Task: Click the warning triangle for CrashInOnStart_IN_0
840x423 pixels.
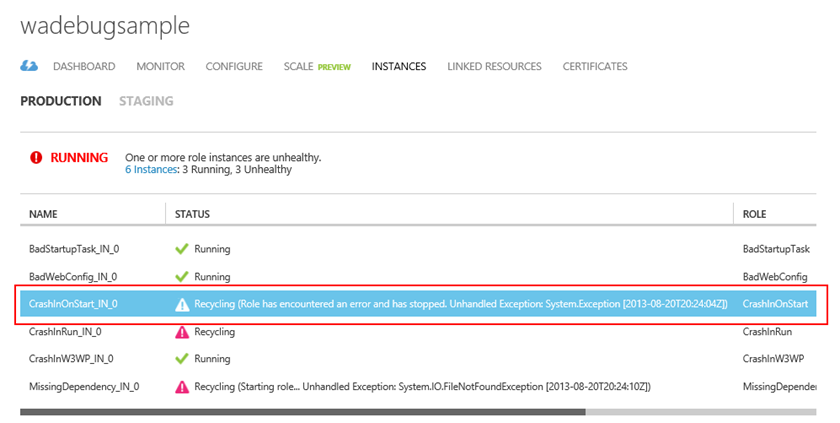Action: click(181, 304)
